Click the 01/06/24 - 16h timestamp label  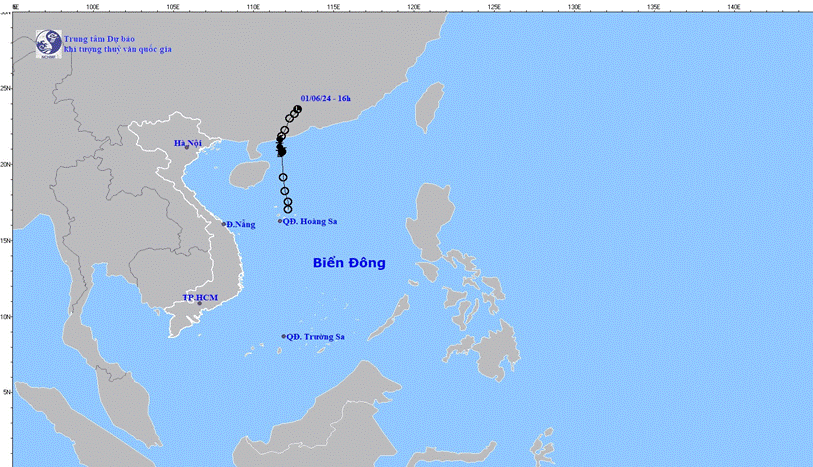[324, 98]
